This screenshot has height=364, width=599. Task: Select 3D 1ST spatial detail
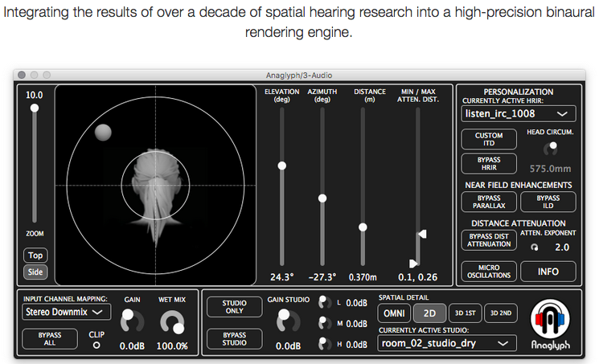[x=466, y=313]
